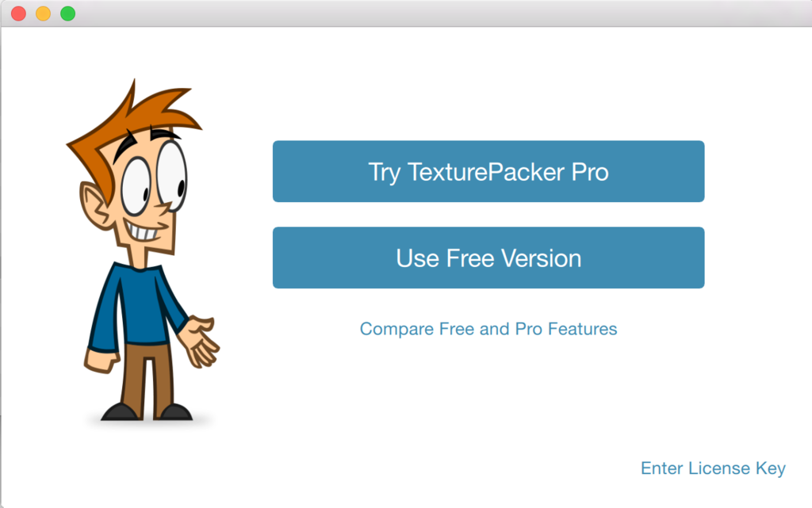Activate a license via License Key link
812x508 pixels.
(x=713, y=468)
